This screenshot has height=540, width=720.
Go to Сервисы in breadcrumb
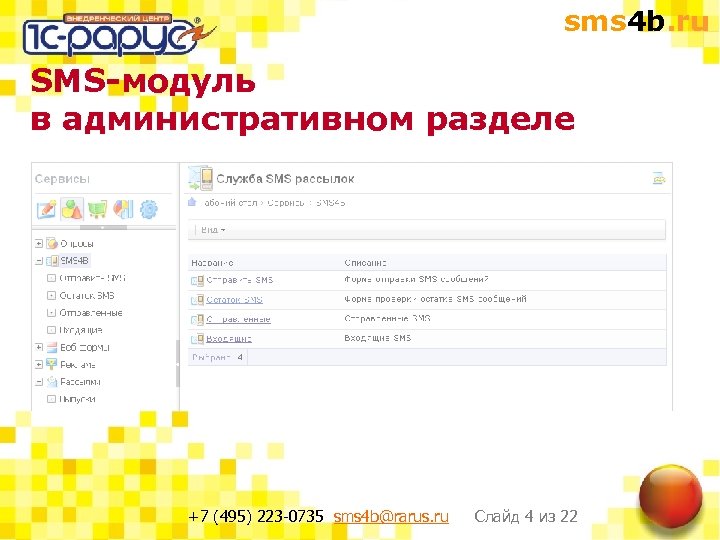point(286,202)
